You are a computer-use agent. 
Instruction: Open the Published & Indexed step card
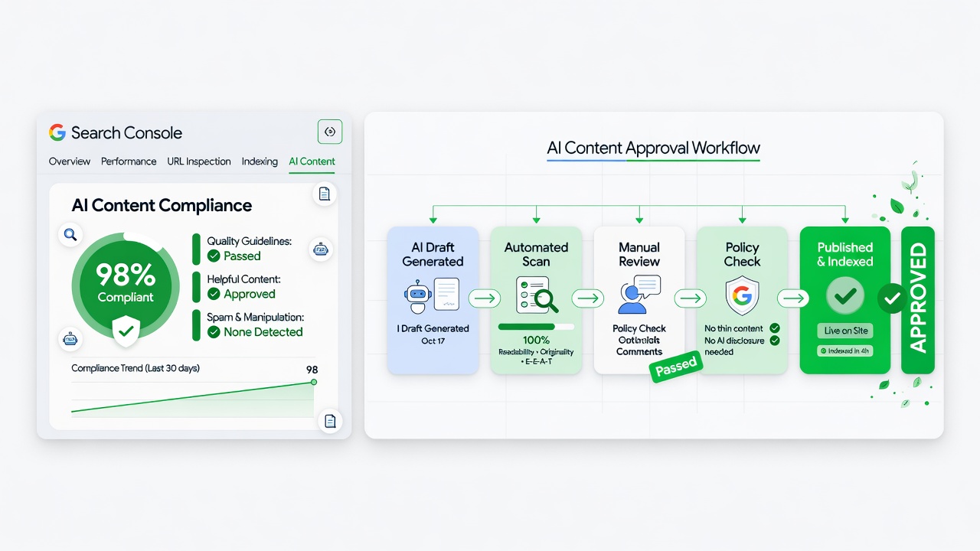pos(845,300)
